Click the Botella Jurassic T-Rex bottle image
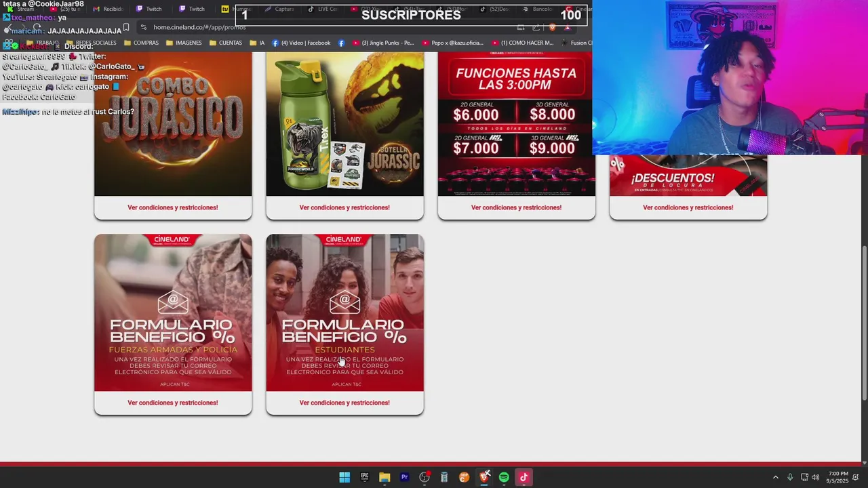This screenshot has width=868, height=488. (344, 124)
